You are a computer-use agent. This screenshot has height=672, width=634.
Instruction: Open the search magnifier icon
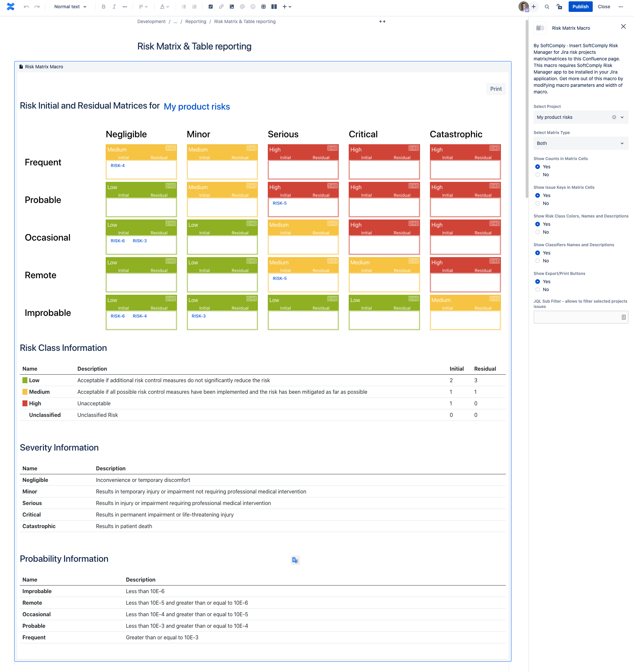pos(547,7)
